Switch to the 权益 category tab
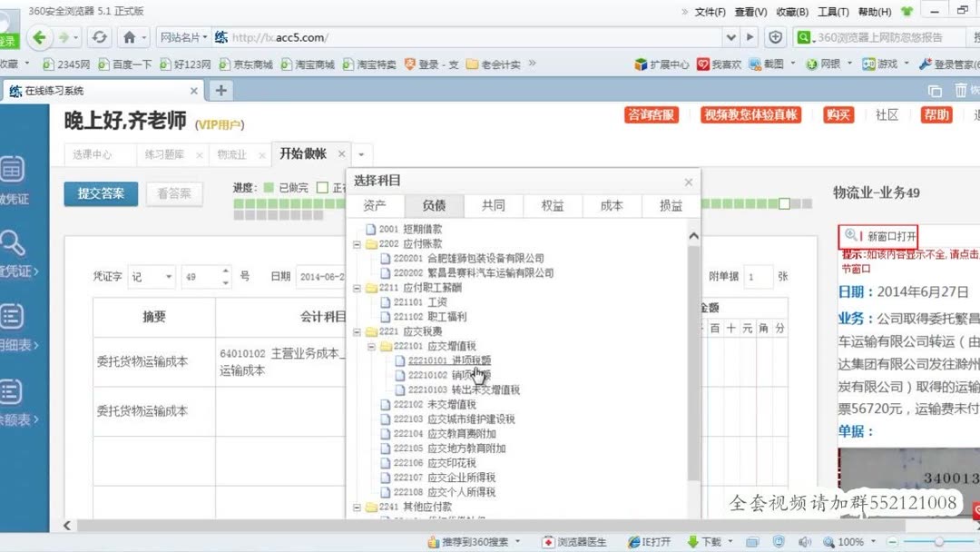 [x=552, y=206]
